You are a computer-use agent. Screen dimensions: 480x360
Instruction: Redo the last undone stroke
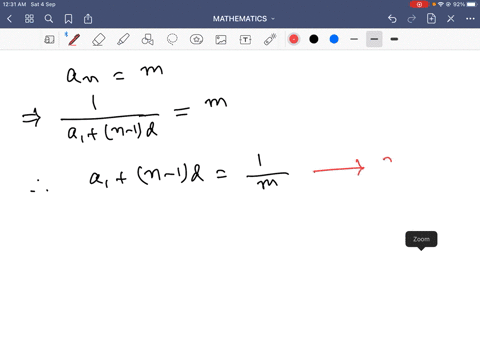click(412, 19)
